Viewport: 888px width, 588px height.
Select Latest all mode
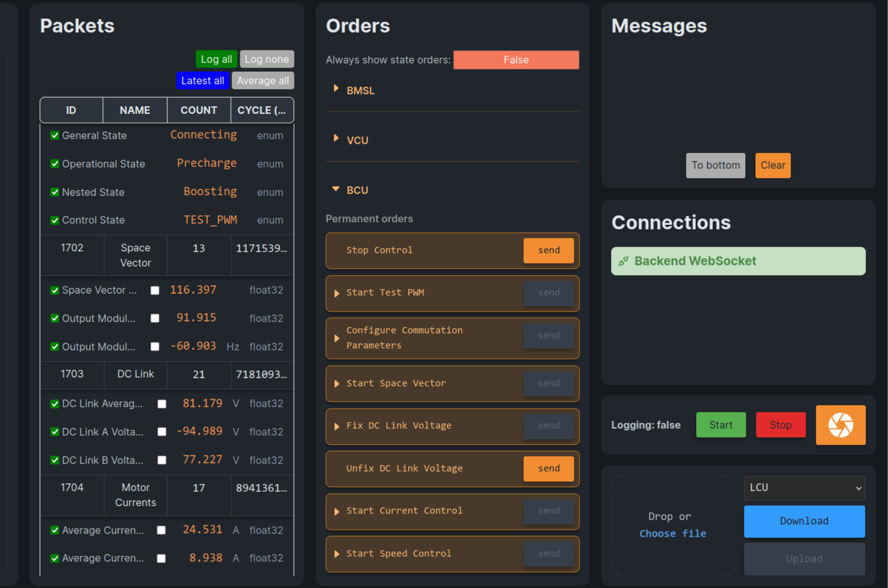pyautogui.click(x=202, y=81)
